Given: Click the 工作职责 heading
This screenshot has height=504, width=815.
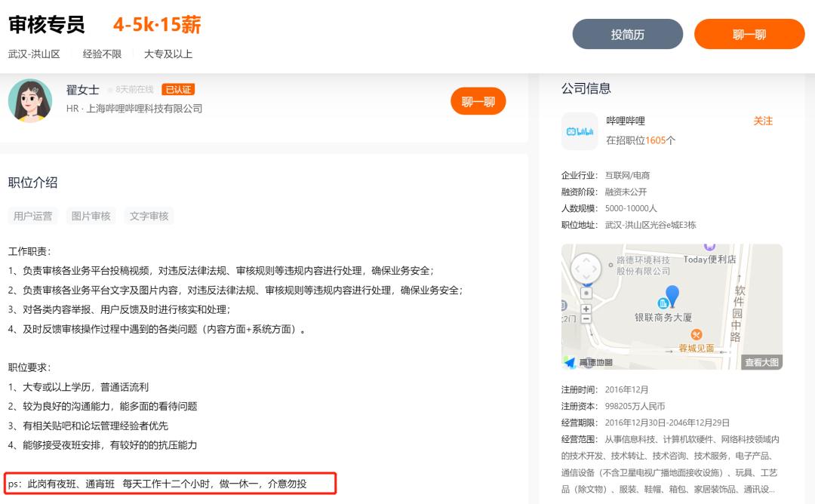Looking at the screenshot, I should 29,251.
